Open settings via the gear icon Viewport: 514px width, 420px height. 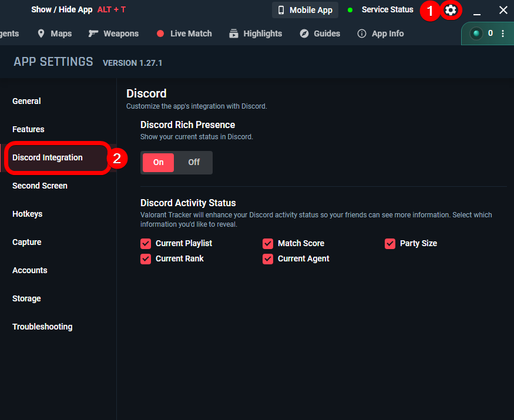[x=451, y=10]
